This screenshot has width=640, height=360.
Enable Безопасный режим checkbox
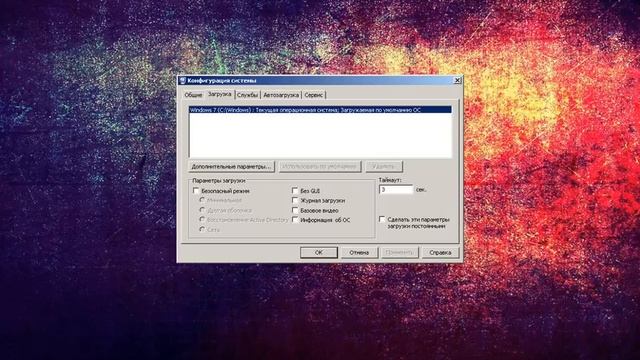196,191
